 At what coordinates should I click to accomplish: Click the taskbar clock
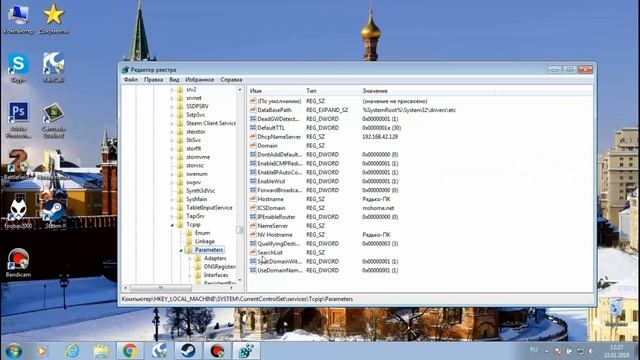coord(616,351)
